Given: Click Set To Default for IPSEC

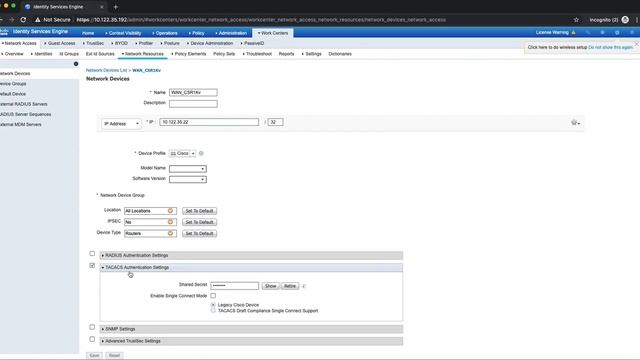Looking at the screenshot, I should tap(199, 222).
